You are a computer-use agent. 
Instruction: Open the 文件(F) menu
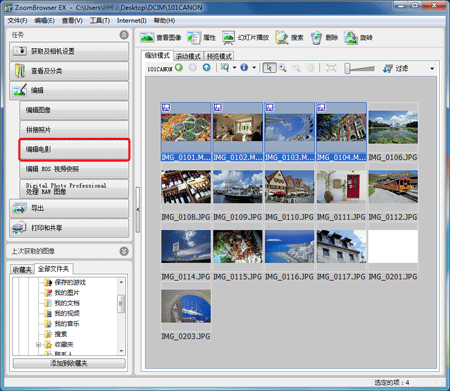coord(17,21)
